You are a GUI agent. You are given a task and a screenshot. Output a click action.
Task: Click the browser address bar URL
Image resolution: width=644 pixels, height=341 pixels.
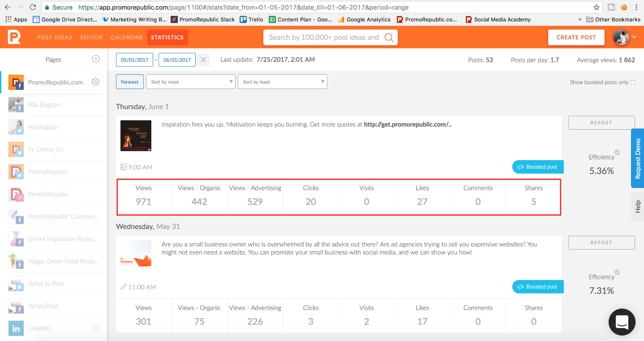coord(243,7)
